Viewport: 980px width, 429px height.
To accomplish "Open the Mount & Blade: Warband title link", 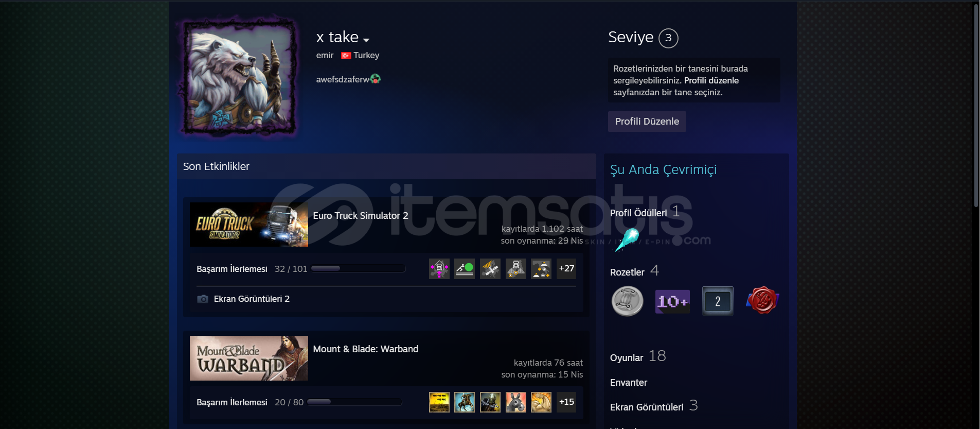I will 366,349.
